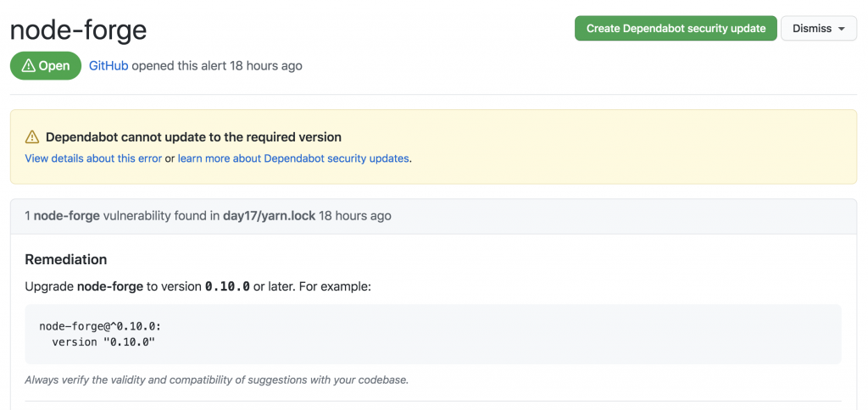868x410 pixels.
Task: Click the 'or later. For example:' text
Action: [312, 286]
